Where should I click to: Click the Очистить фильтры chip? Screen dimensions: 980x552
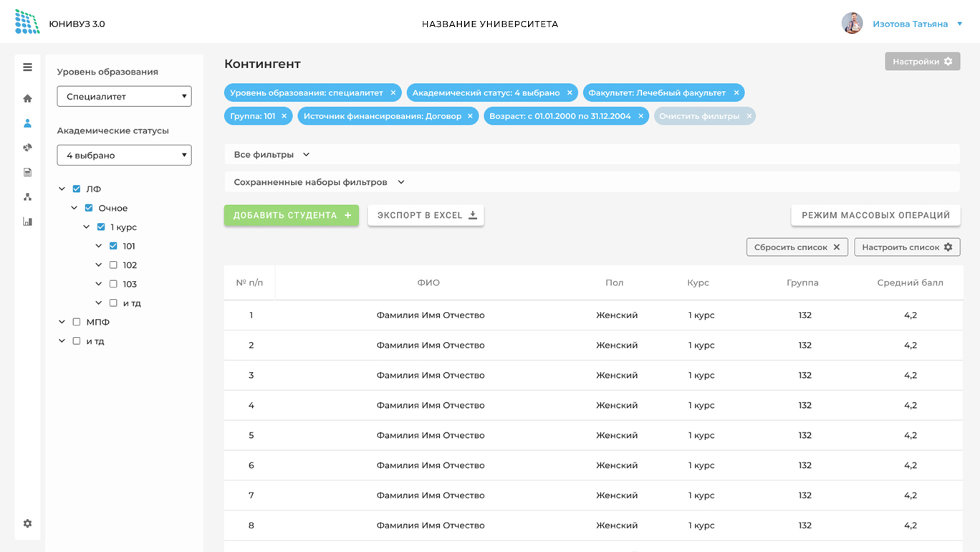tap(704, 116)
